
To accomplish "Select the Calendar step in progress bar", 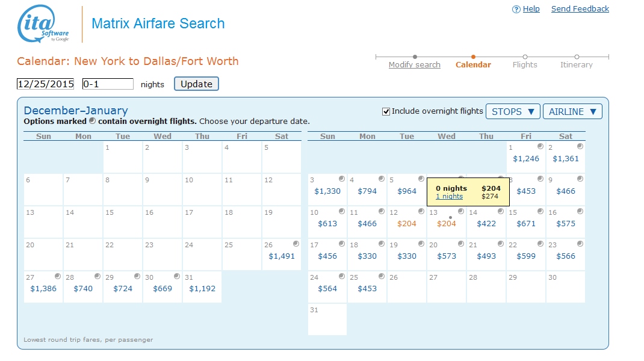I will point(473,65).
